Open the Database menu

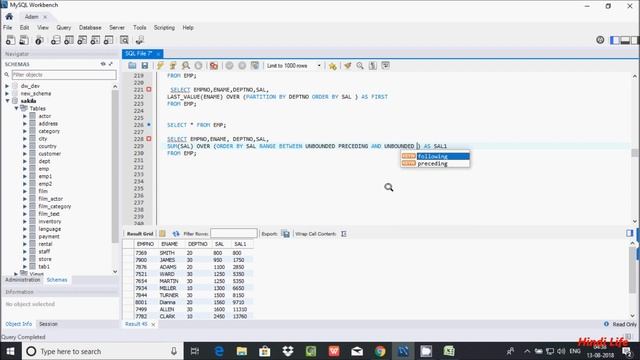pos(90,27)
